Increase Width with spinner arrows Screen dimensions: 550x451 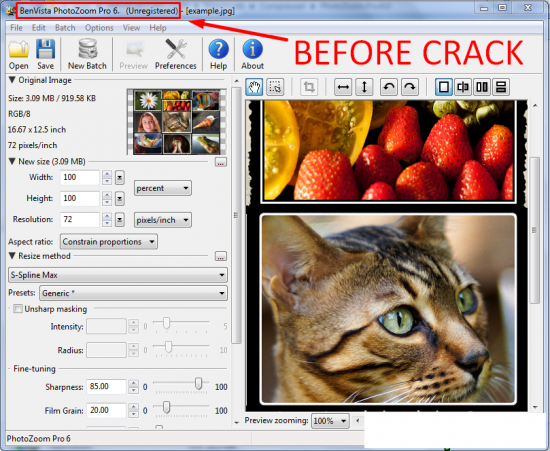(107, 174)
